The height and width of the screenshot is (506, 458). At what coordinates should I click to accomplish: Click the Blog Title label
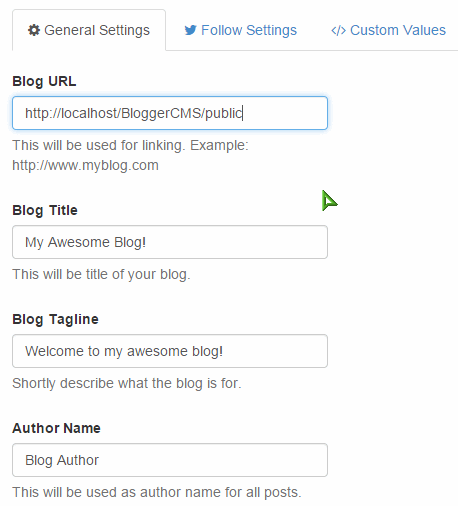click(45, 210)
